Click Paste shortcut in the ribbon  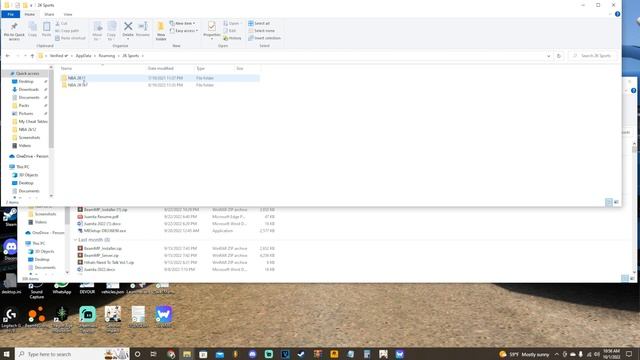coord(70,38)
